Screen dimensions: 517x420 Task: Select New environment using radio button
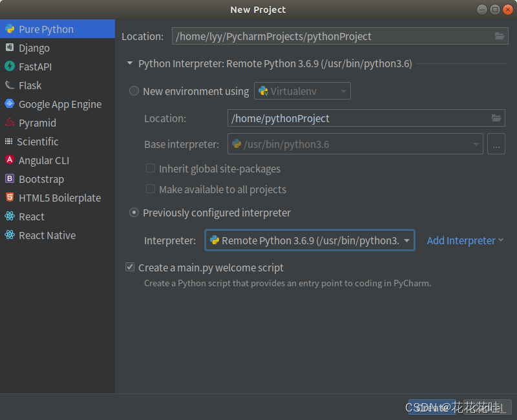(134, 91)
